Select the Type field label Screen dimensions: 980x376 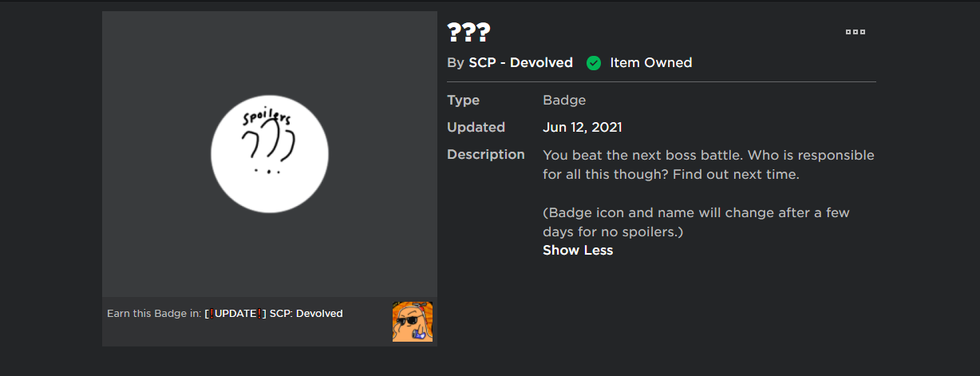point(463,101)
